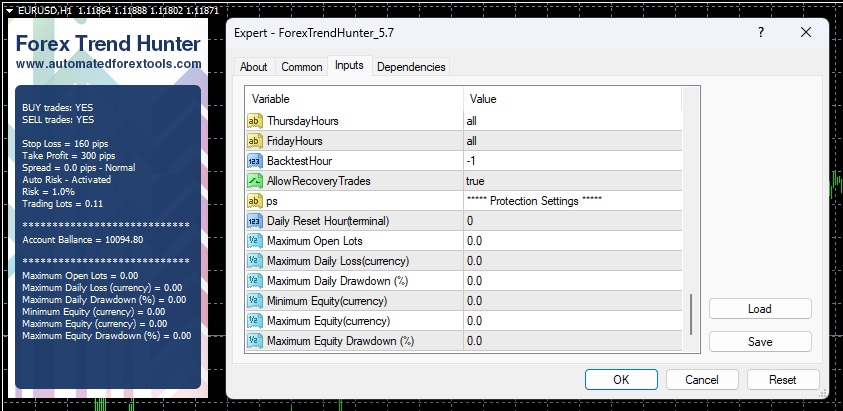Click the Maximum Daily Drawdown double icon
Image resolution: width=843 pixels, height=411 pixels.
click(255, 281)
